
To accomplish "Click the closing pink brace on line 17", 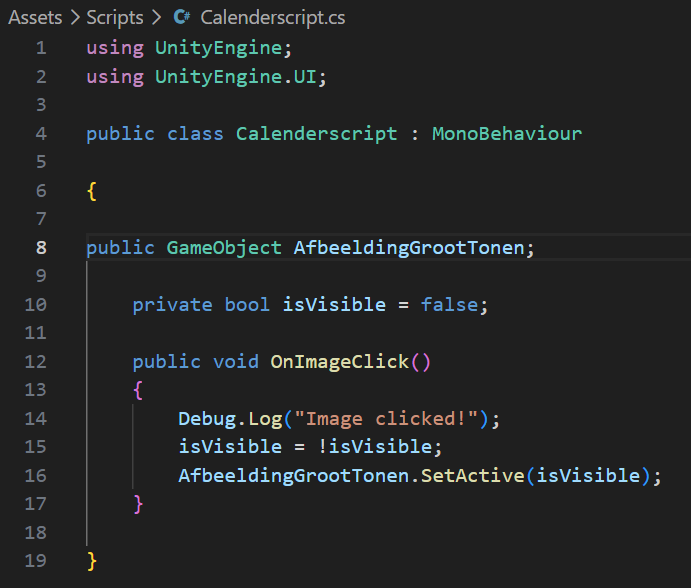I will click(138, 503).
